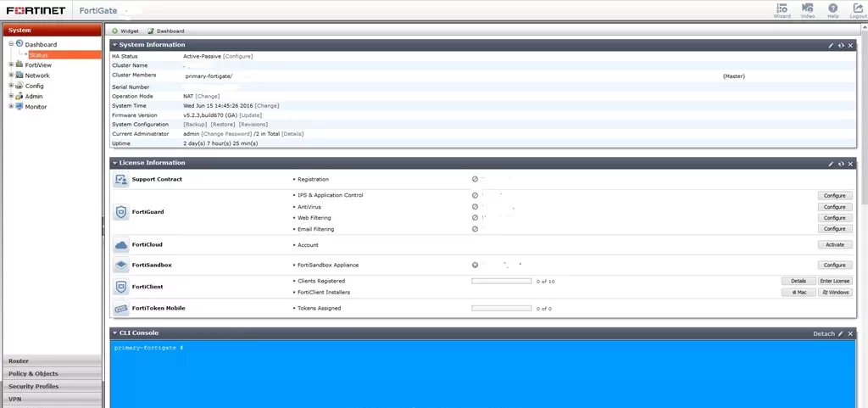Download the Mac FortiClient installer
The width and height of the screenshot is (868, 408).
(798, 293)
